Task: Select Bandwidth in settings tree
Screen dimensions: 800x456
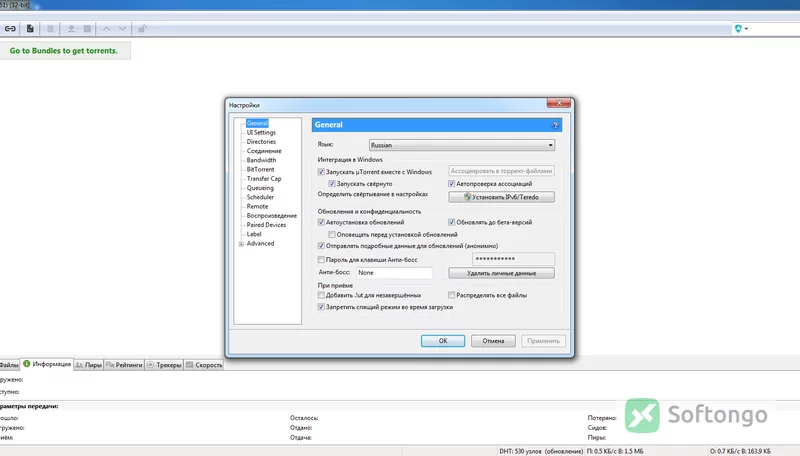Action: click(261, 160)
